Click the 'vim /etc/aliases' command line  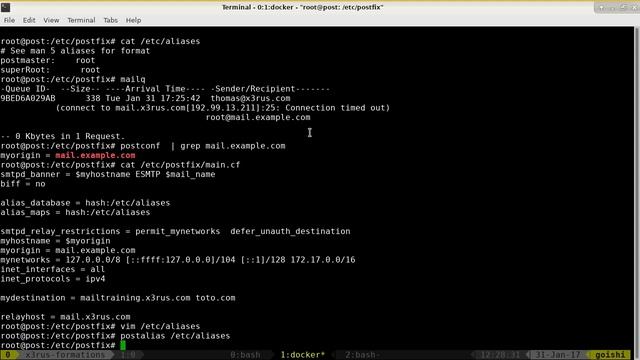tap(100, 326)
